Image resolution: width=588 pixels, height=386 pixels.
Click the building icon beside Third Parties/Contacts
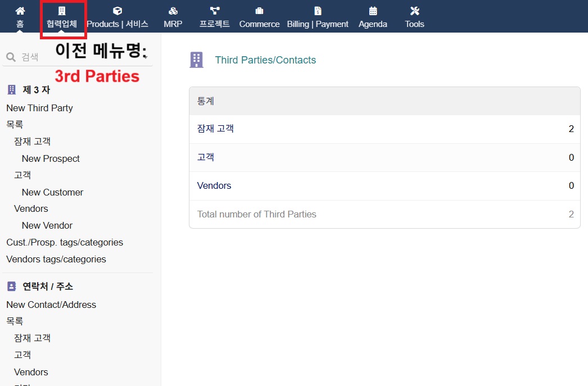(x=196, y=60)
